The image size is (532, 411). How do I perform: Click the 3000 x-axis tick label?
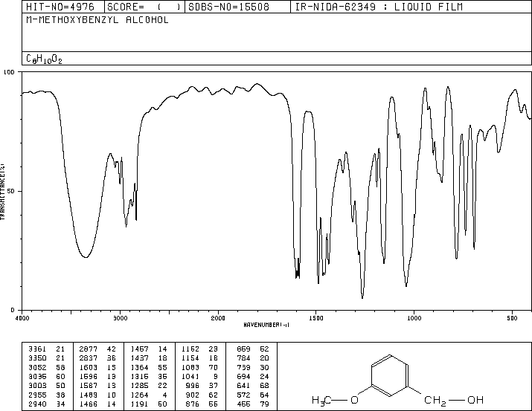tap(121, 318)
